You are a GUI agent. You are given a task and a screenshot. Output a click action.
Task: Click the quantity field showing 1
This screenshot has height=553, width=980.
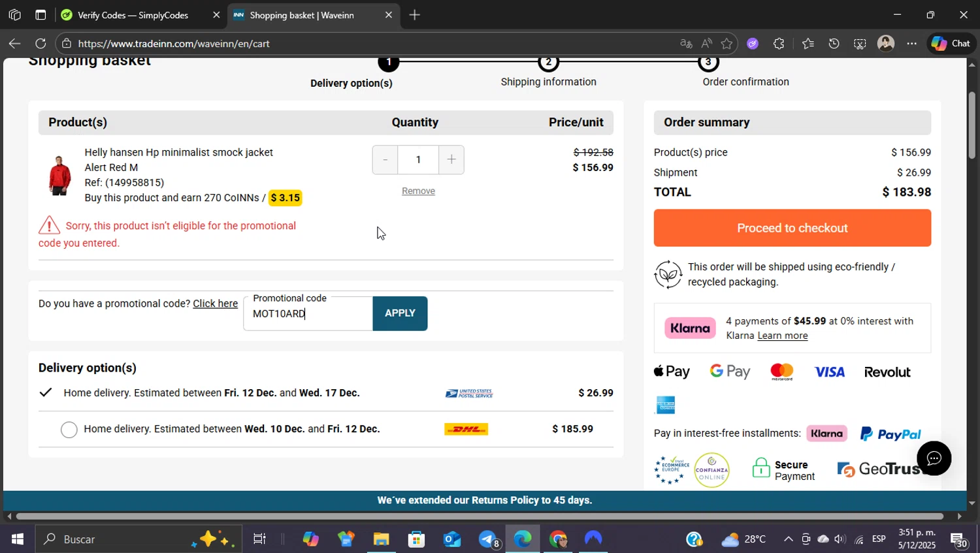(418, 160)
